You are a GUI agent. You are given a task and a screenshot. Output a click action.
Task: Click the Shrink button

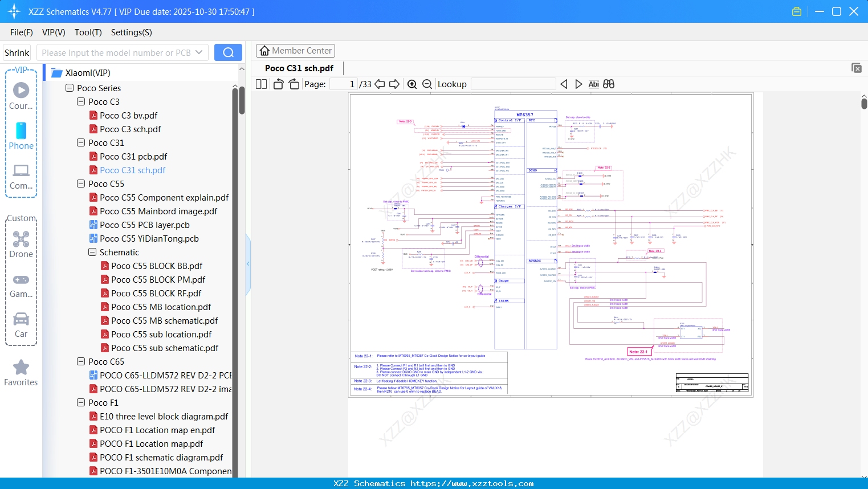click(17, 52)
